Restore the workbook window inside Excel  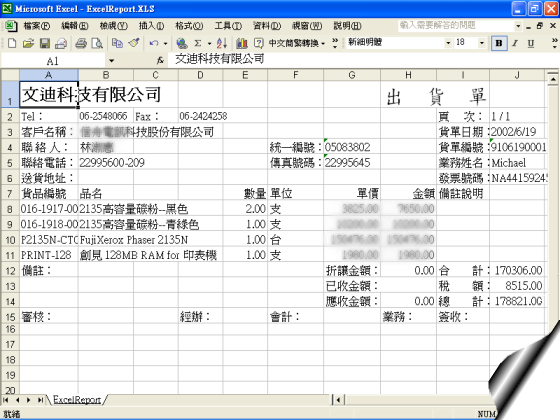540,26
